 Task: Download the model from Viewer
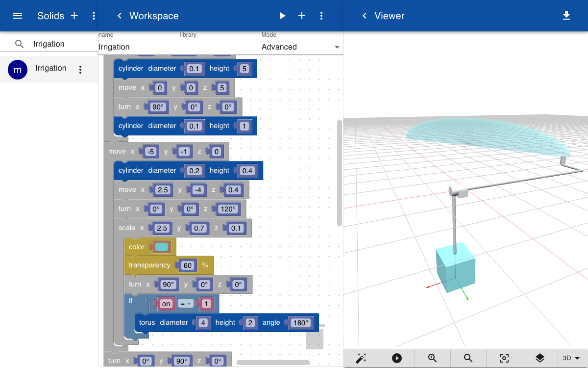point(566,16)
